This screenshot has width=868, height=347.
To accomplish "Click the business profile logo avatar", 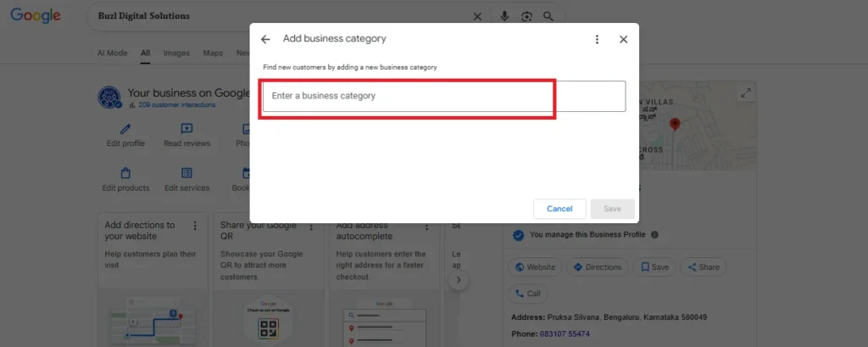I will (x=109, y=97).
